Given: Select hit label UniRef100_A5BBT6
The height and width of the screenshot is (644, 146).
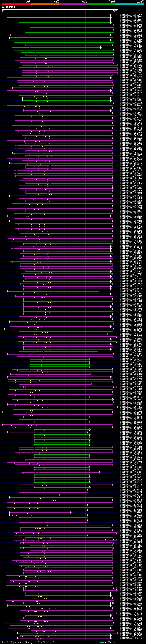Looking at the screenshot, I should (x=131, y=289).
